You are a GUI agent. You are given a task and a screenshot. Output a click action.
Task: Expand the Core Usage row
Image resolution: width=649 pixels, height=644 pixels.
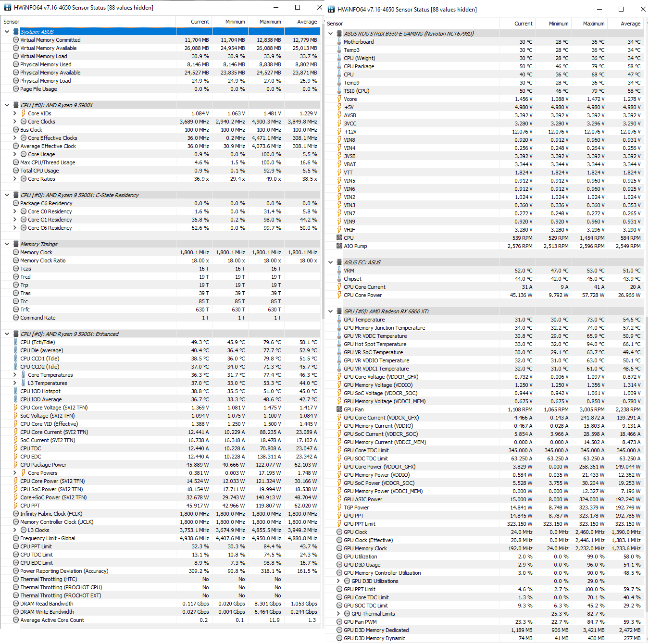click(15, 154)
